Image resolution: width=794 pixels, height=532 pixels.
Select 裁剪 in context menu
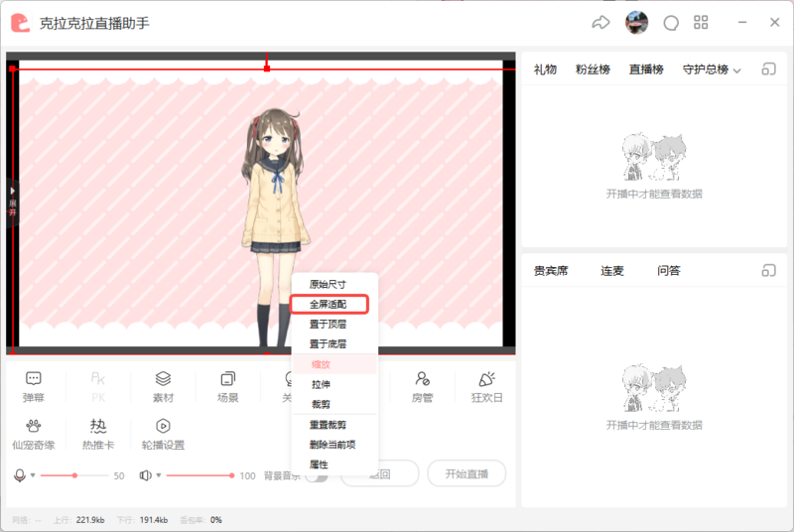(334, 404)
